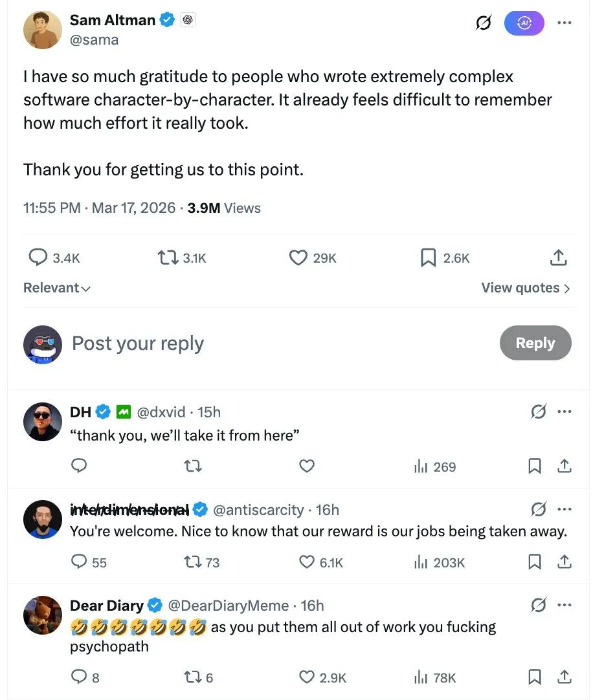This screenshot has width=593, height=700.
Task: Click the purple AI pill button
Action: (x=524, y=23)
